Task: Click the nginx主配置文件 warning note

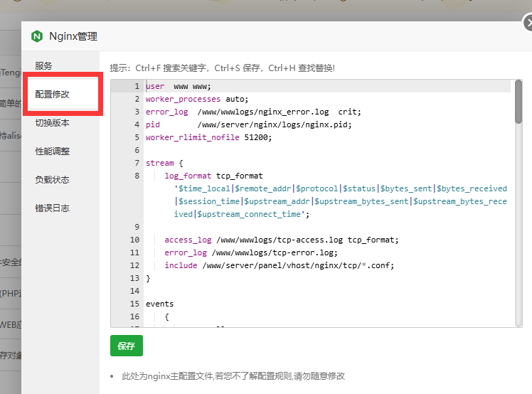Action: pyautogui.click(x=233, y=376)
